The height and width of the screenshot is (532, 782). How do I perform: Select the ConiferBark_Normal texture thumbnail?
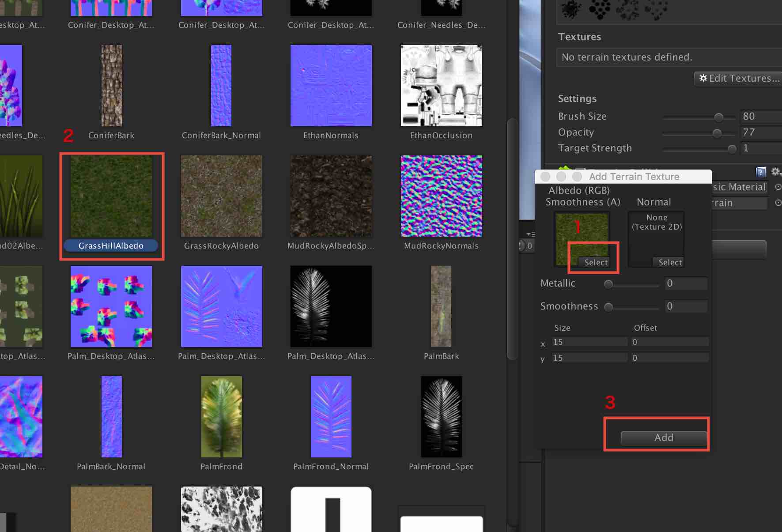221,86
